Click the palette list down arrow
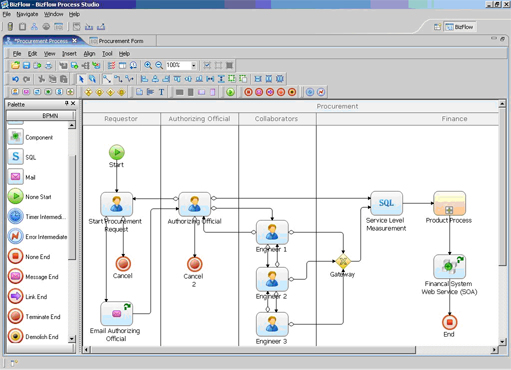 point(72,339)
